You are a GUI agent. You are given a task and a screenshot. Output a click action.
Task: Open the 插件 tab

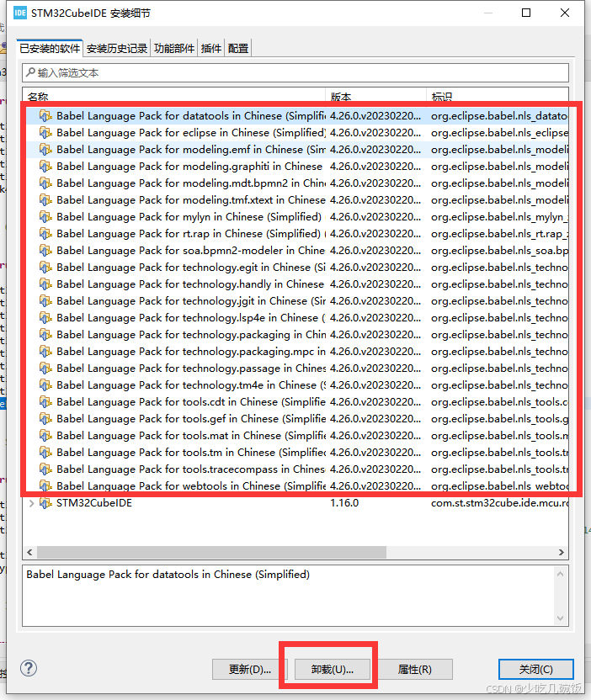coord(210,48)
